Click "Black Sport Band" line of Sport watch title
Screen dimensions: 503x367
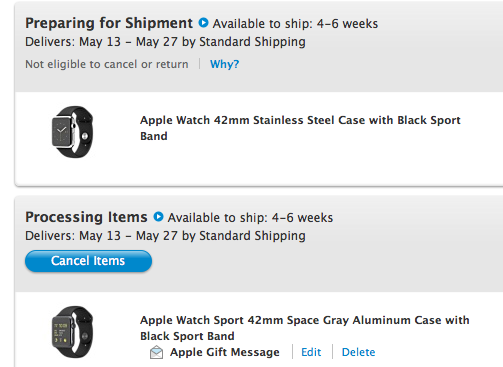click(x=187, y=336)
